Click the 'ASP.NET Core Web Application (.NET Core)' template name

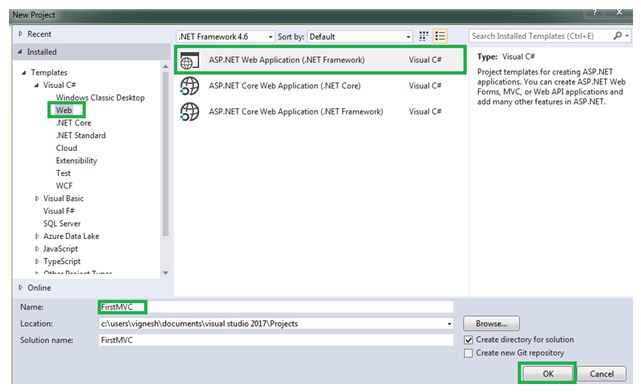click(x=285, y=86)
